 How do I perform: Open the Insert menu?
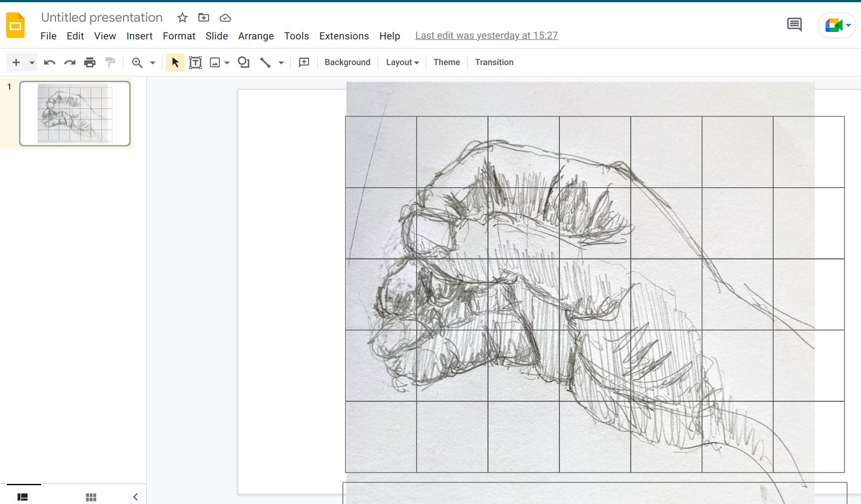(139, 36)
